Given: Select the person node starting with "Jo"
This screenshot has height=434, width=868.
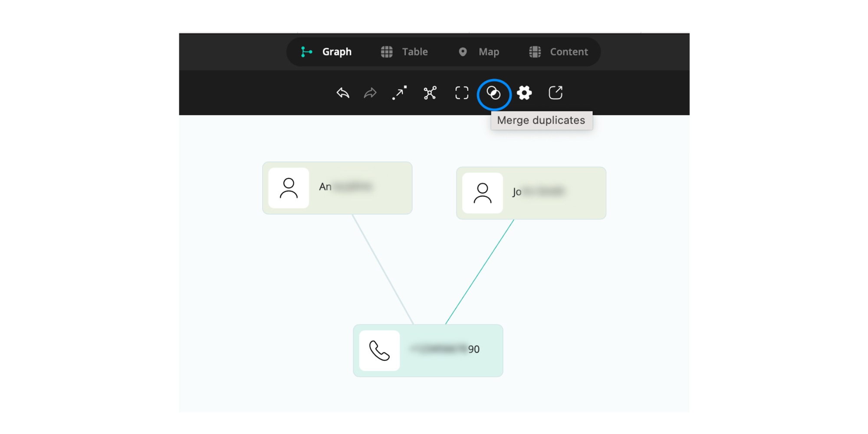Looking at the screenshot, I should coord(531,193).
